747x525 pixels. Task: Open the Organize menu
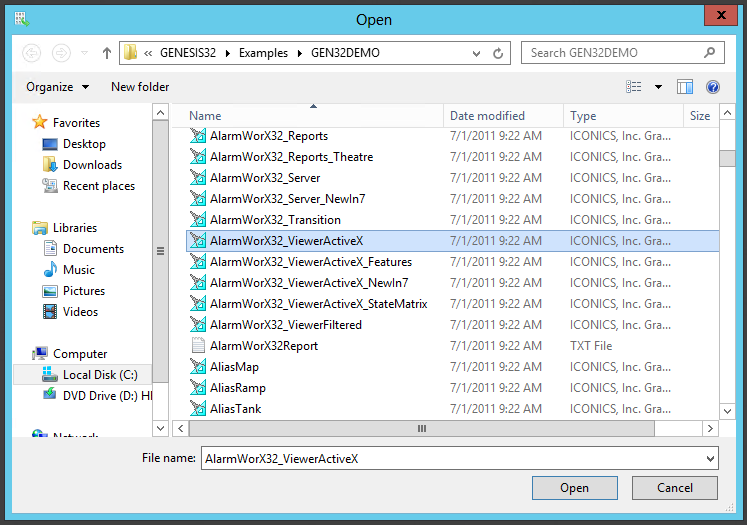click(57, 87)
